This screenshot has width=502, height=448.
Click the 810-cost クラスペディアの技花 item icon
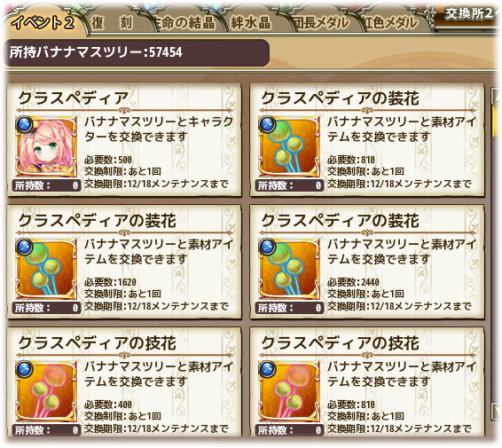[289, 391]
